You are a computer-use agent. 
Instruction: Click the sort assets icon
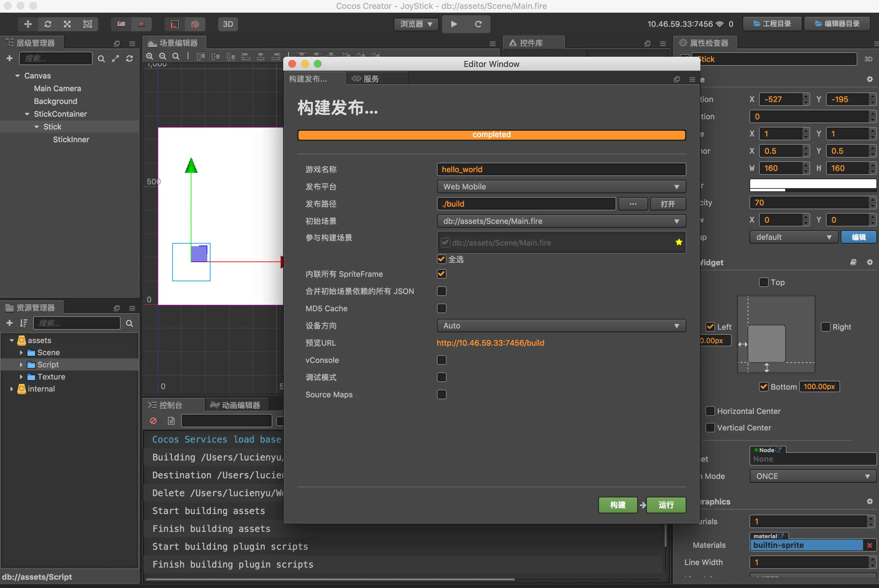click(24, 323)
